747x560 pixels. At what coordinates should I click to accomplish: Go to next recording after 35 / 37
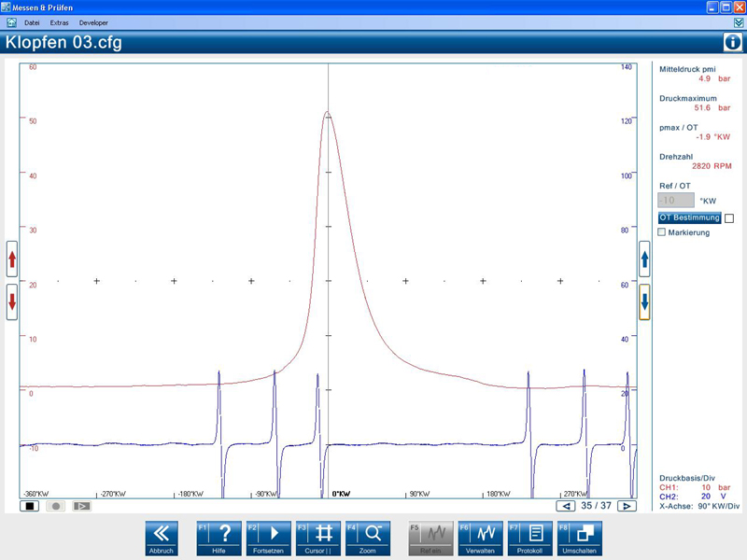pyautogui.click(x=627, y=506)
